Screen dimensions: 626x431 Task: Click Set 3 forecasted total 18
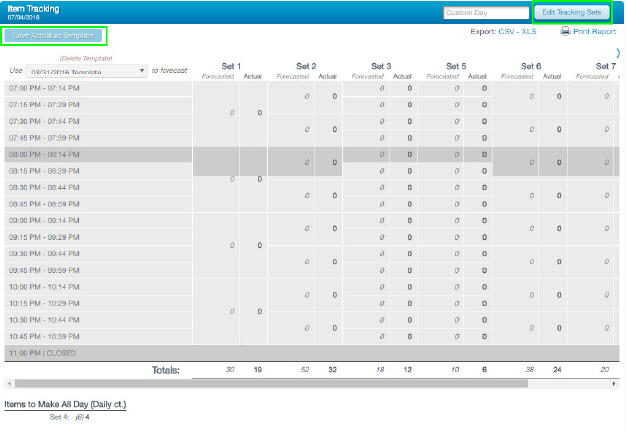[x=380, y=370]
